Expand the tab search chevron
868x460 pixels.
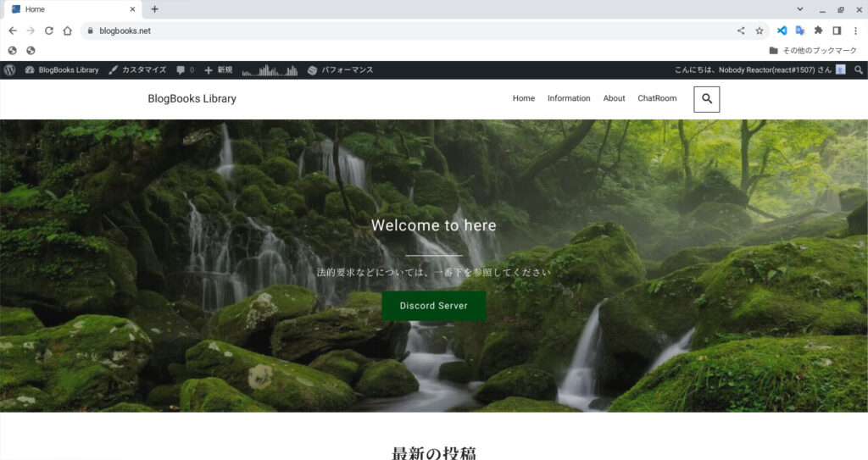[x=800, y=9]
